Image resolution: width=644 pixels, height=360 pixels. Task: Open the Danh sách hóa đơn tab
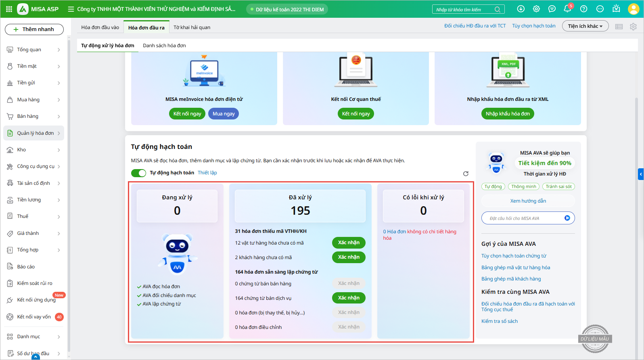click(x=164, y=46)
